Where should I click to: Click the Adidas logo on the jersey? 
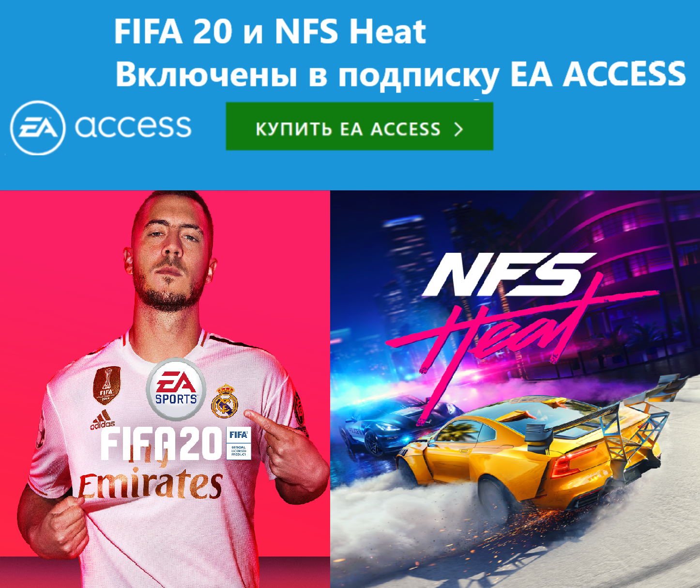click(103, 420)
